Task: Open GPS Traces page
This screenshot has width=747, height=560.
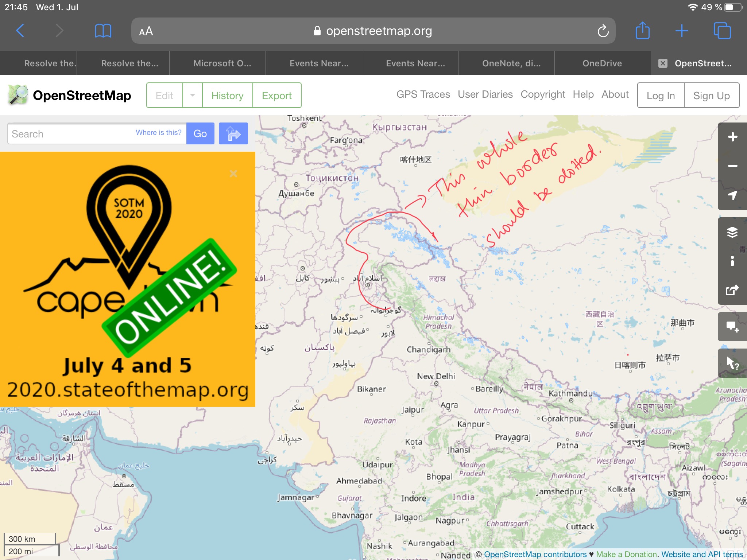Action: point(423,94)
